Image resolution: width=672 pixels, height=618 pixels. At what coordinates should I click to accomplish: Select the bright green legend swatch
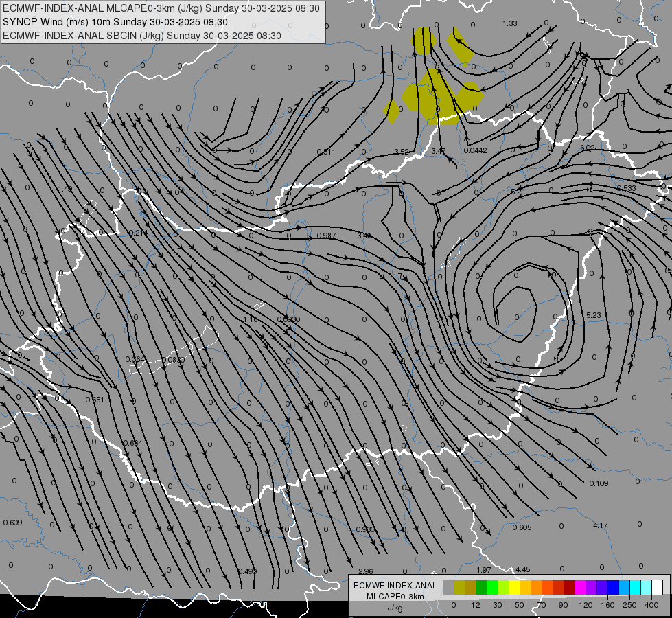click(x=492, y=587)
